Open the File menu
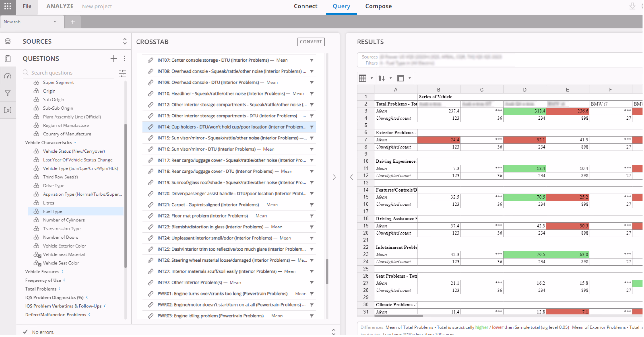 pos(27,6)
